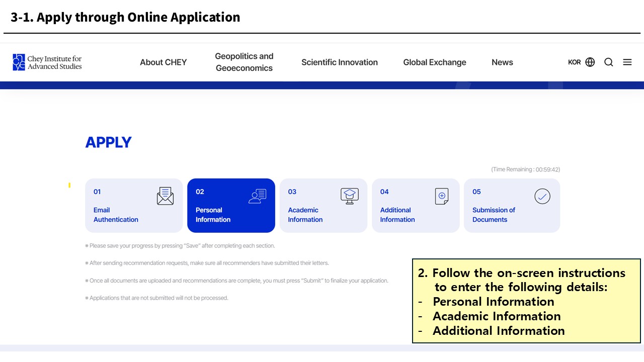Open the Global Exchange menu
Screen dimensions: 644x362
(435, 62)
